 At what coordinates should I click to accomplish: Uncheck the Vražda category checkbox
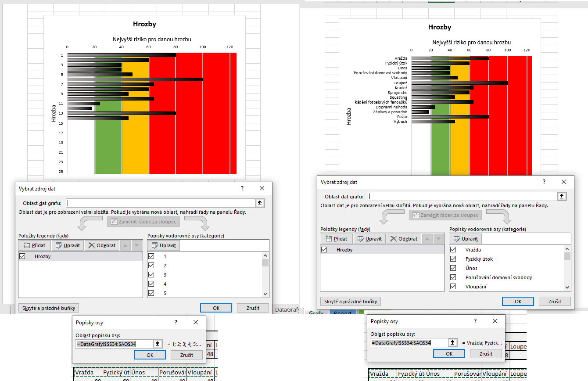point(454,250)
